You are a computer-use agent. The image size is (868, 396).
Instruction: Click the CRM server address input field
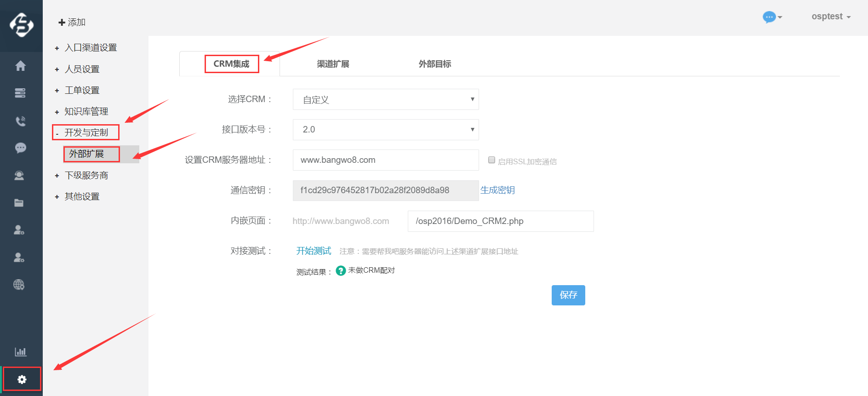pos(385,160)
